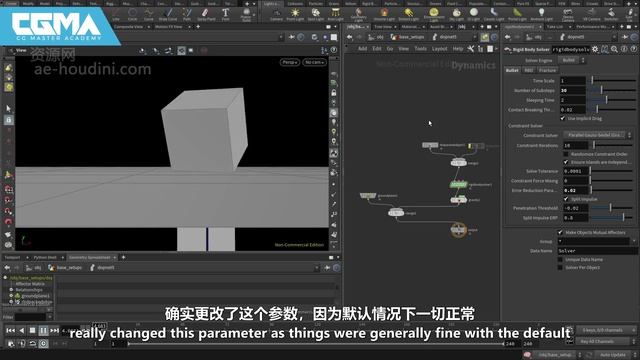Image resolution: width=640 pixels, height=360 pixels.
Task: Select the viewport Select tool arrow
Action: (x=9, y=109)
